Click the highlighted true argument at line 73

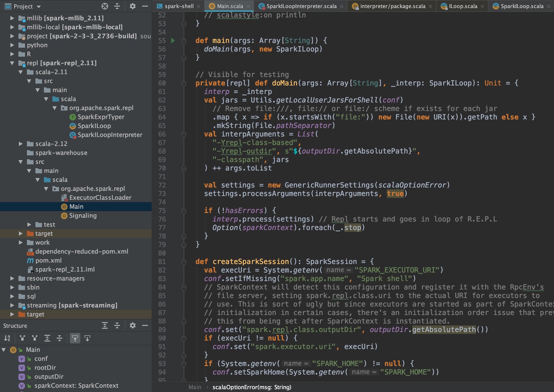click(x=395, y=194)
